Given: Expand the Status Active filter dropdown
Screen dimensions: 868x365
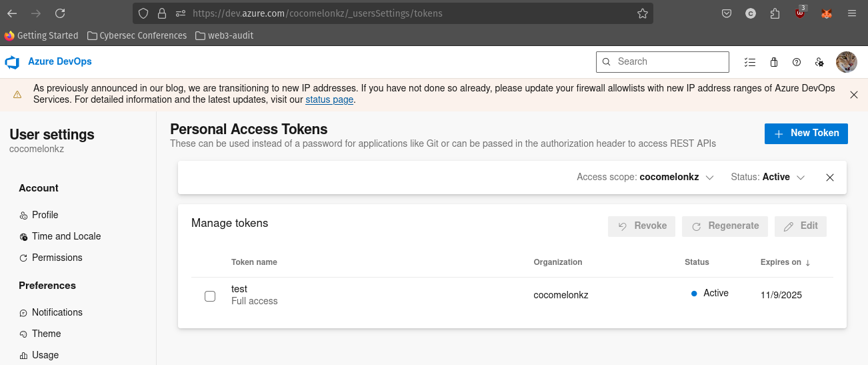Looking at the screenshot, I should pos(768,177).
